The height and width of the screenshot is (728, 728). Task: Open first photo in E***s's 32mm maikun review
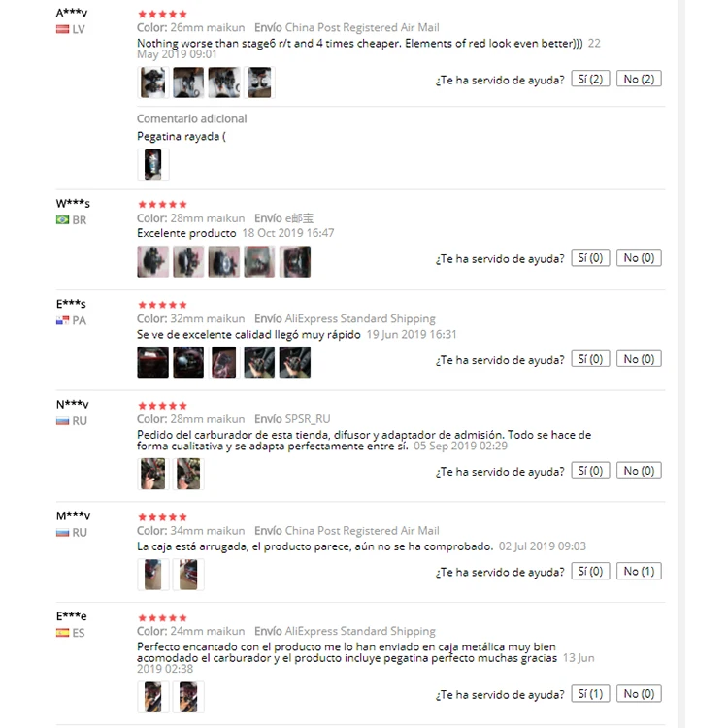[152, 362]
